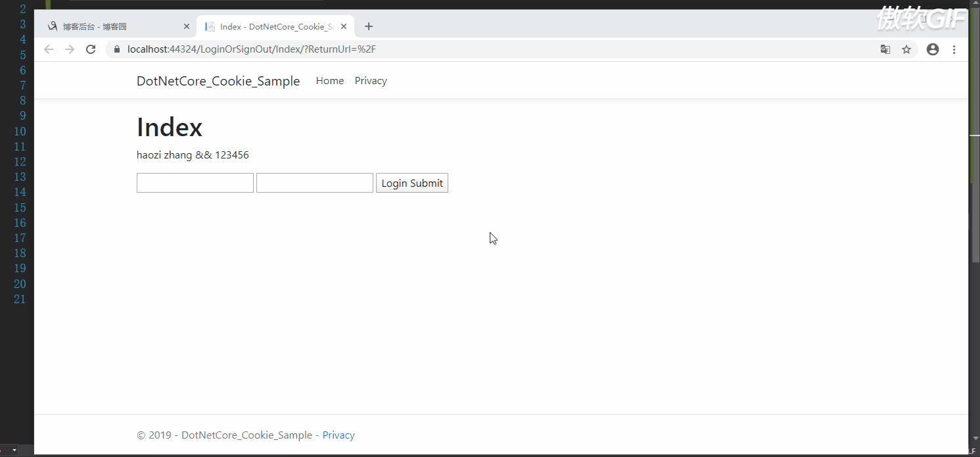Click the DotNetCore_Cookie_Sample brand link
The image size is (980, 457).
pos(218,81)
